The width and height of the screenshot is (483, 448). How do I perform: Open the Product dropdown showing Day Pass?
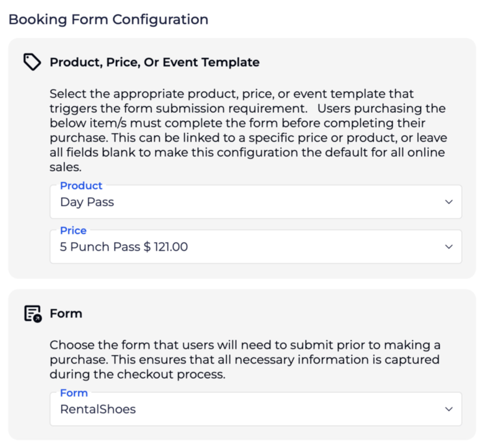pos(242,202)
